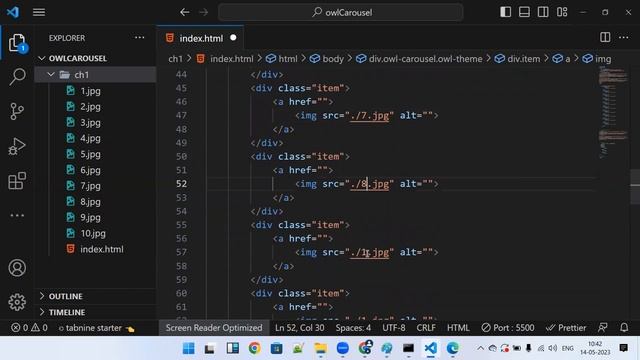Image resolution: width=640 pixels, height=360 pixels.
Task: Open Source Control view
Action: (17, 111)
